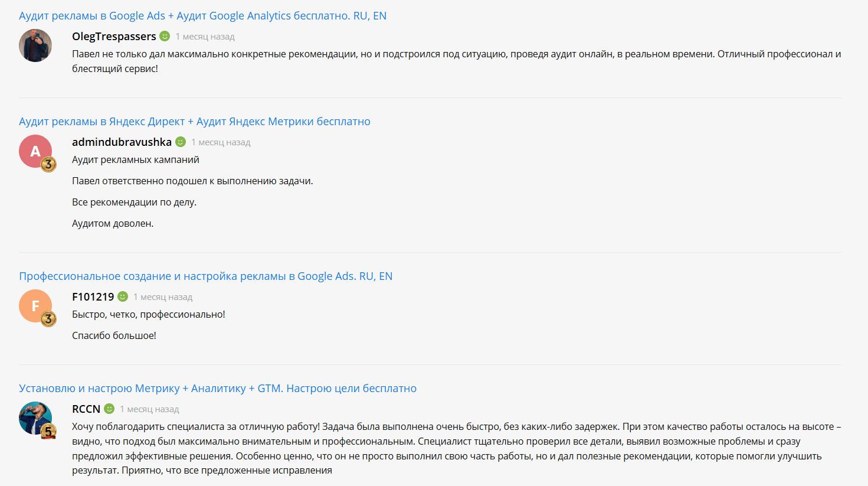
Task: Click level 3 badge on admindubravushka avatar
Action: click(48, 164)
